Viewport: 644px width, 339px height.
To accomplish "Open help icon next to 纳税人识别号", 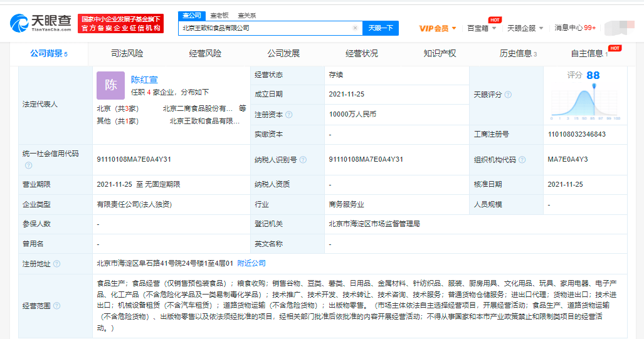I will [x=303, y=160].
